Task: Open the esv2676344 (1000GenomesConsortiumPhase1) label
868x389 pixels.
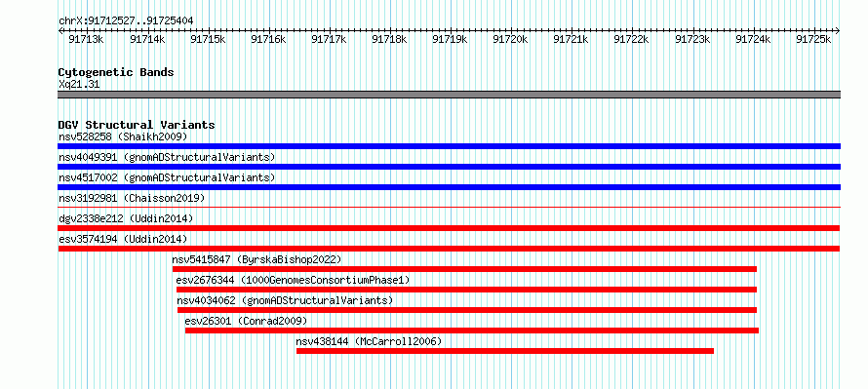Action: 294,280
